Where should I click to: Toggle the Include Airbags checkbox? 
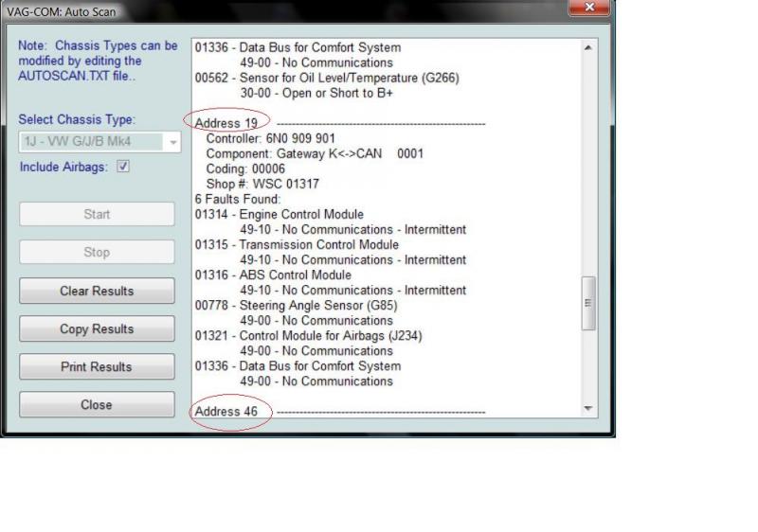tap(123, 167)
